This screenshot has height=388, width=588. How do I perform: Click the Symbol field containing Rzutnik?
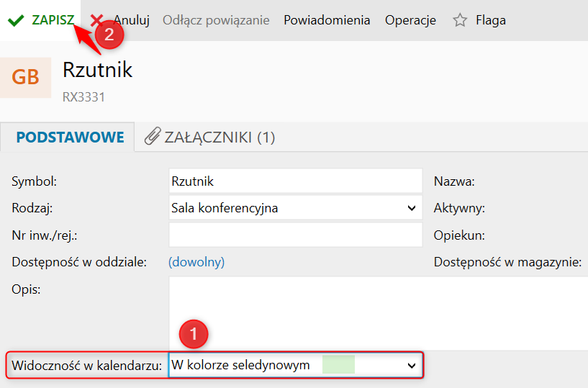296,181
